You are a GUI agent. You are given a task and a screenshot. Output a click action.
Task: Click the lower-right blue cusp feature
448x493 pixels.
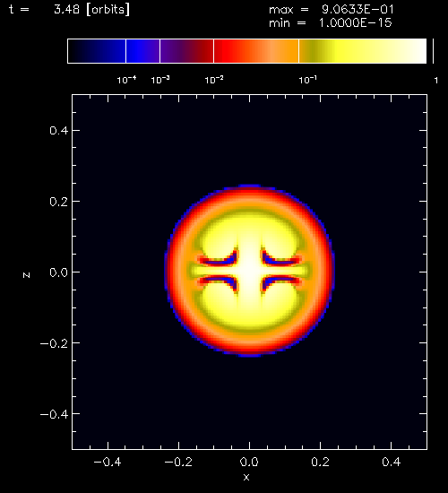pos(279,283)
